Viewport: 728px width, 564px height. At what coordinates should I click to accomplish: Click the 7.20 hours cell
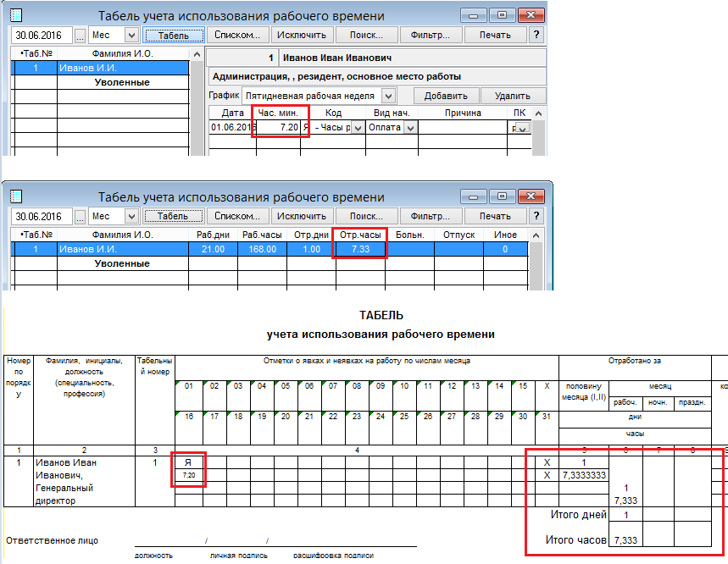click(279, 127)
